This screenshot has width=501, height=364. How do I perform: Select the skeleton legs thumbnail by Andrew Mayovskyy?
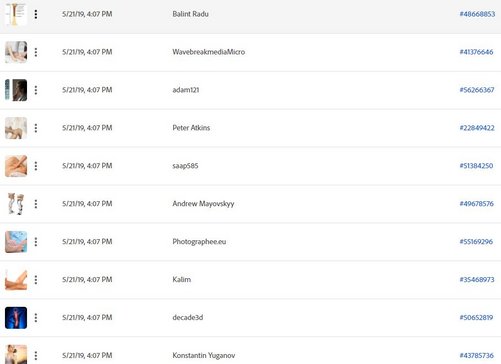coord(16,204)
